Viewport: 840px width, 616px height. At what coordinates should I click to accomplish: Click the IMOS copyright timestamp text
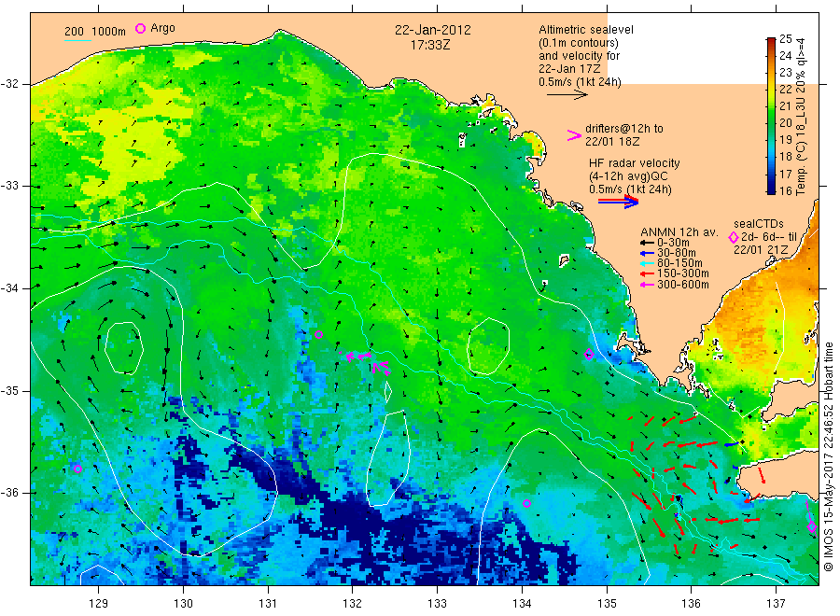(829, 457)
